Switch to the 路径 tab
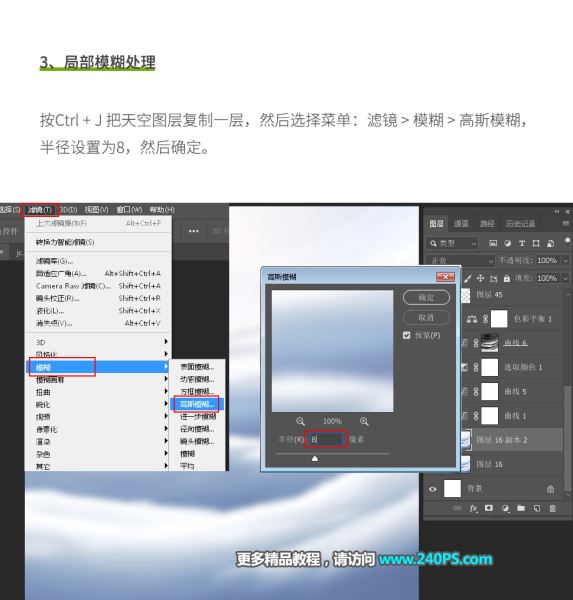This screenshot has width=573, height=600. point(487,223)
